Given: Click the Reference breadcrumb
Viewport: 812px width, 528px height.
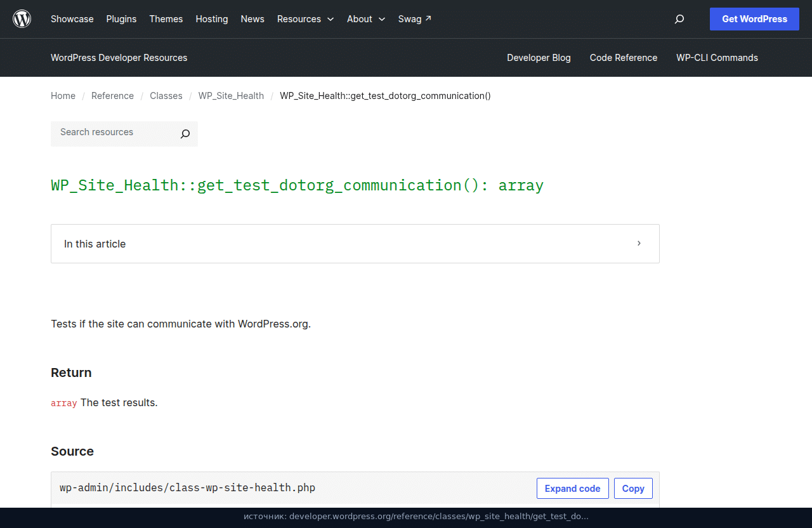Looking at the screenshot, I should tap(112, 96).
